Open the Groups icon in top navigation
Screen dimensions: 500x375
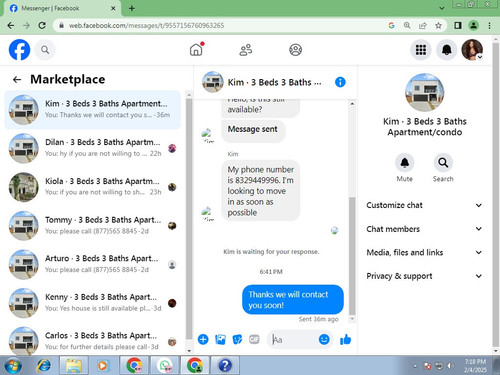pos(295,50)
